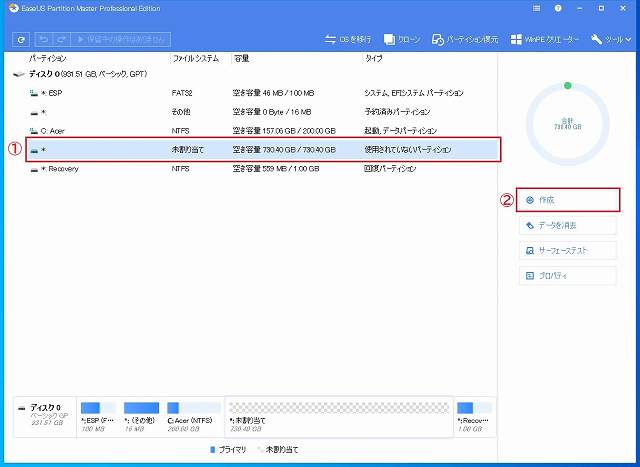This screenshot has width=640, height=467.
Task: Select the ESP FAT32 partition row
Action: coord(261,93)
